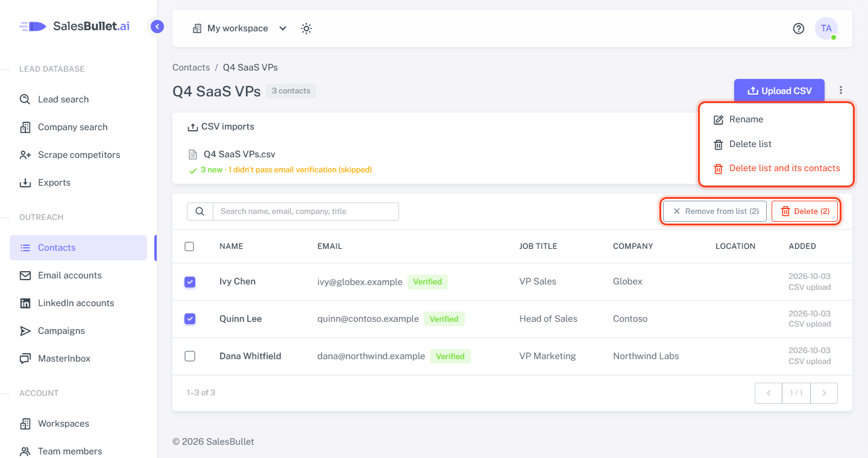Choose Delete list and its contacts
The width and height of the screenshot is (868, 458).
(776, 168)
